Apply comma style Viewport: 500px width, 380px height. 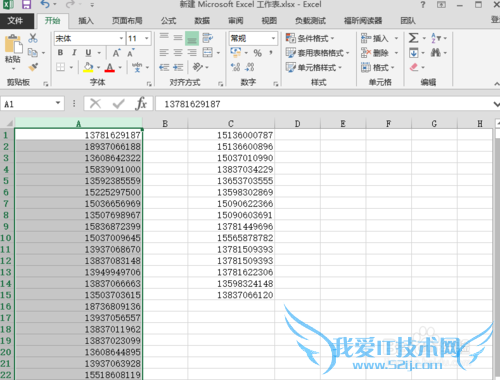coord(271,53)
